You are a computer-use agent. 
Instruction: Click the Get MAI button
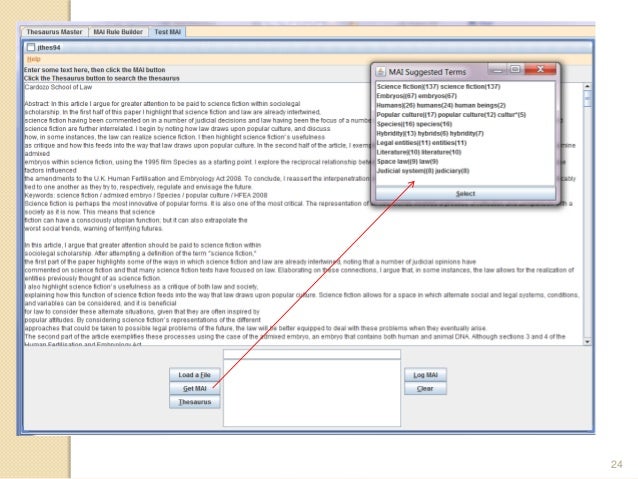[x=194, y=388]
